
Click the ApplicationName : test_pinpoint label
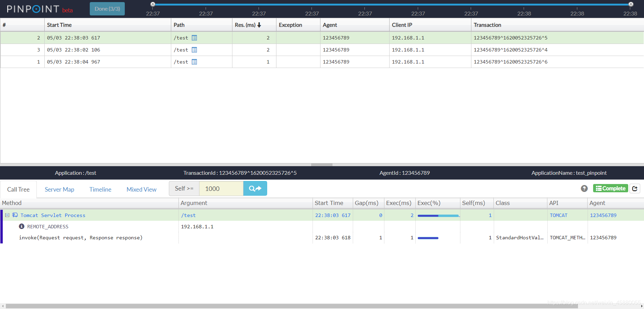(x=569, y=173)
